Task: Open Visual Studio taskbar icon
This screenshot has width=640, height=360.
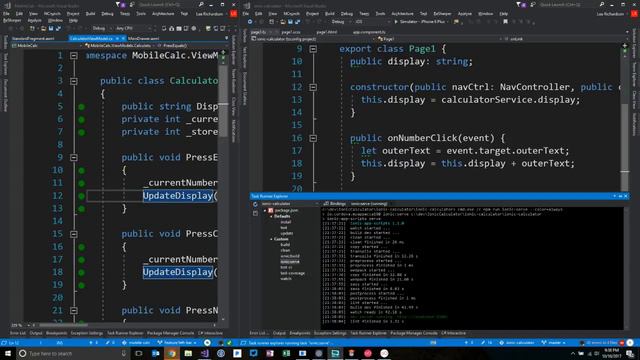Action: click(x=204, y=353)
